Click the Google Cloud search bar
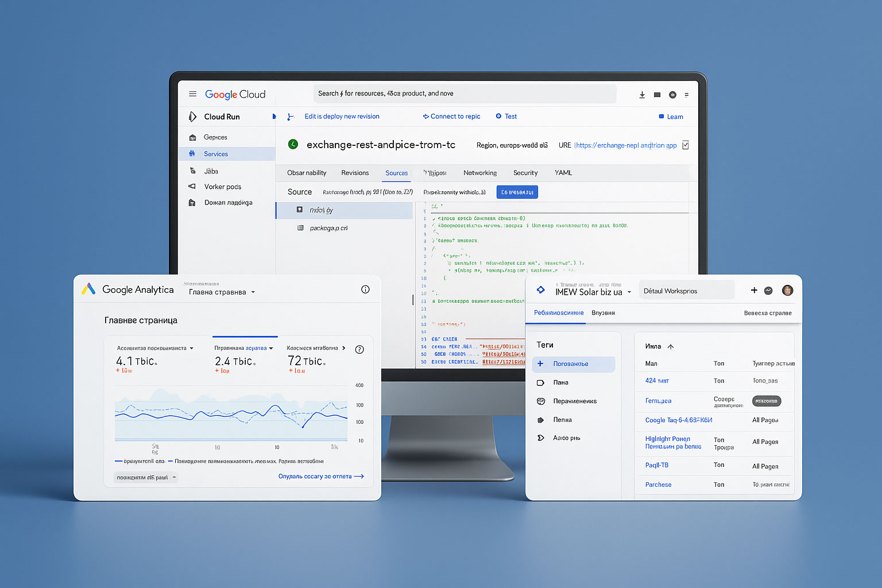Screen dimensions: 882x588 point(464,94)
